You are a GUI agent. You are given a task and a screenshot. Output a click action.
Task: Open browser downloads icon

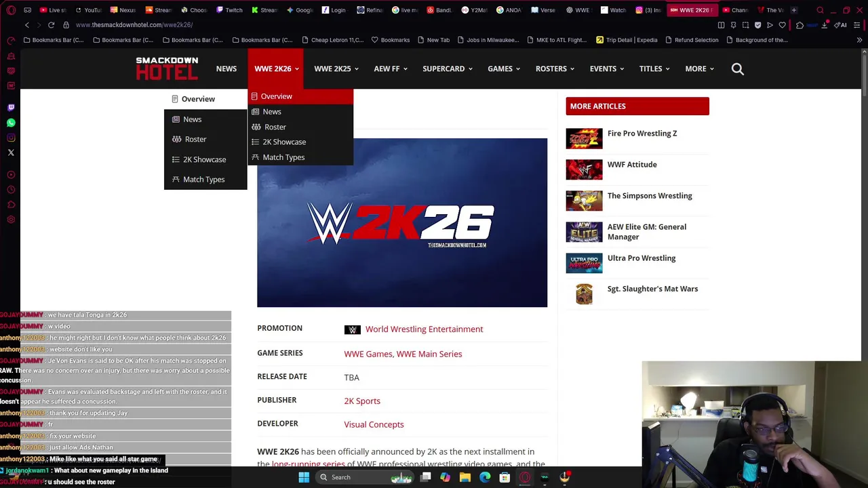coord(824,25)
